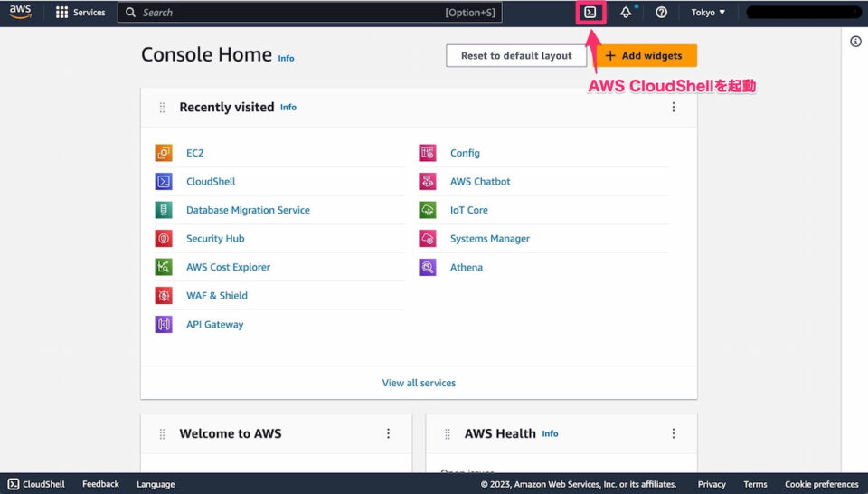Click Feedback in the footer
The width and height of the screenshot is (868, 494).
point(100,484)
